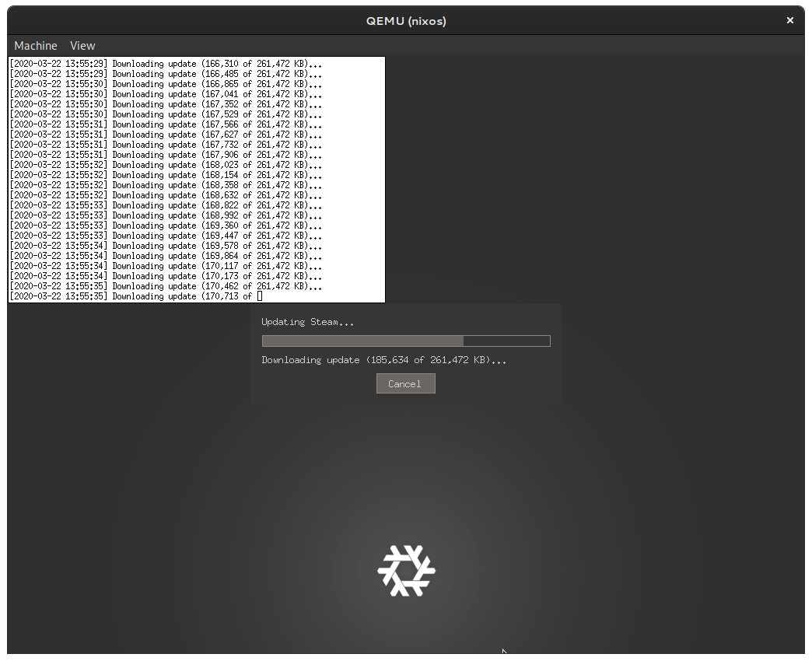Image resolution: width=812 pixels, height=661 pixels.
Task: Click terminal line showing 168,992 KB
Action: click(x=166, y=215)
